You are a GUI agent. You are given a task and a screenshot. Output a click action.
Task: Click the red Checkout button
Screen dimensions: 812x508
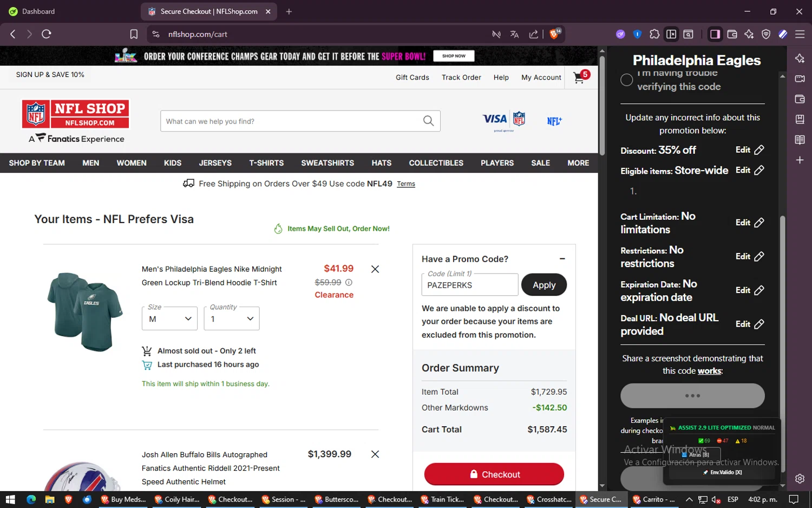tap(494, 474)
